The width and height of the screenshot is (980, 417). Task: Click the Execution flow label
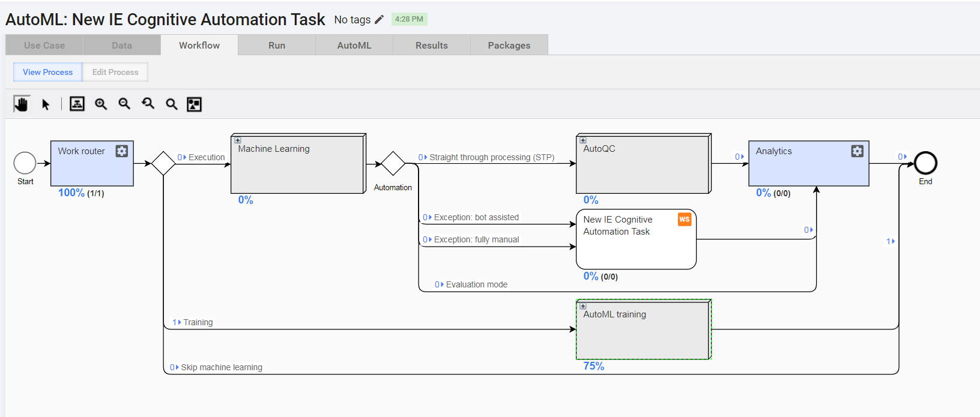(207, 157)
